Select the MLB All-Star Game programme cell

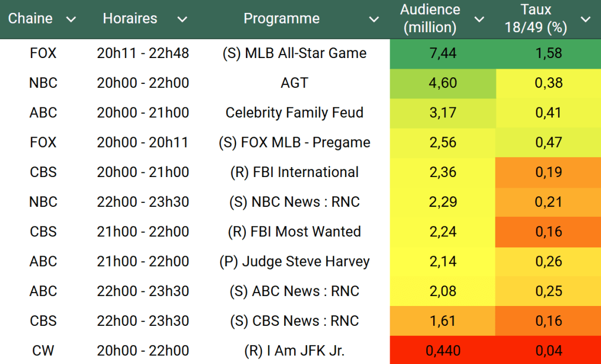pos(294,53)
